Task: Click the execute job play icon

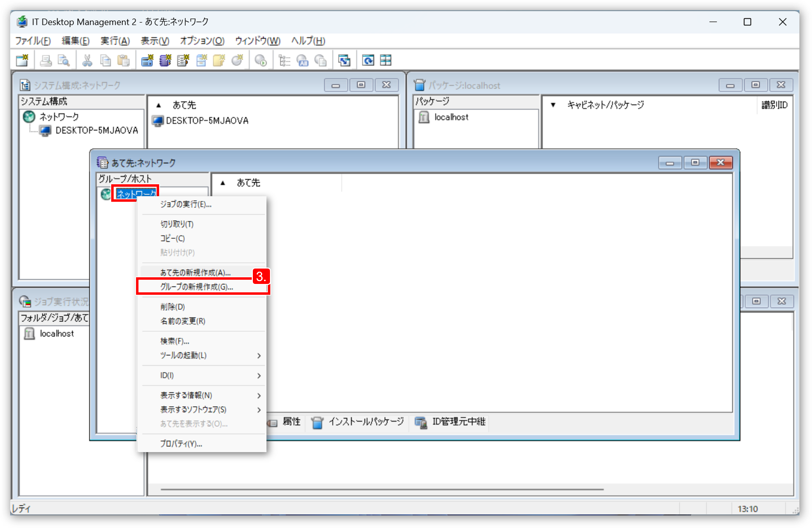Action: click(x=261, y=60)
